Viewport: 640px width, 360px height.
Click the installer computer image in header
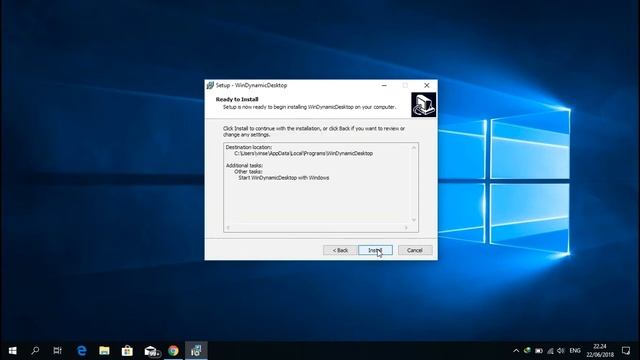[423, 104]
